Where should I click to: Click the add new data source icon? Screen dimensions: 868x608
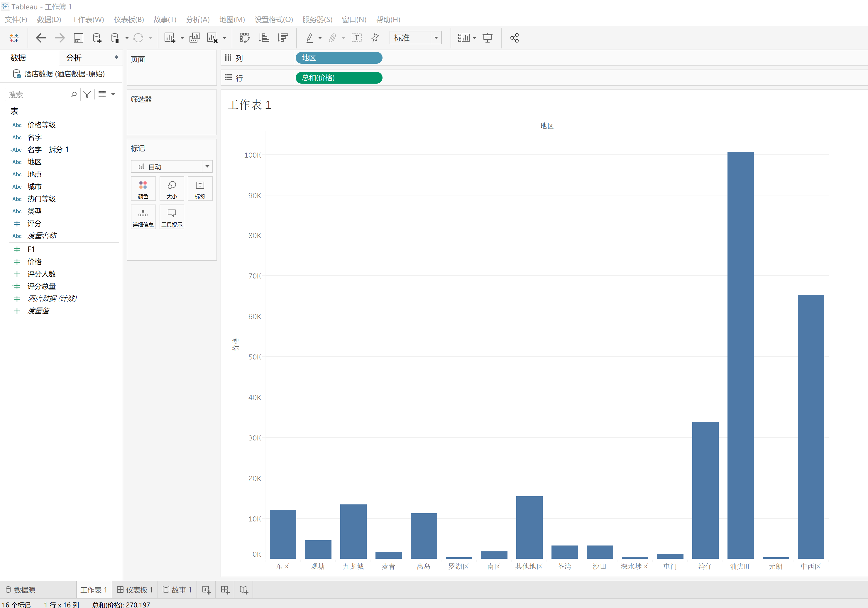tap(97, 38)
